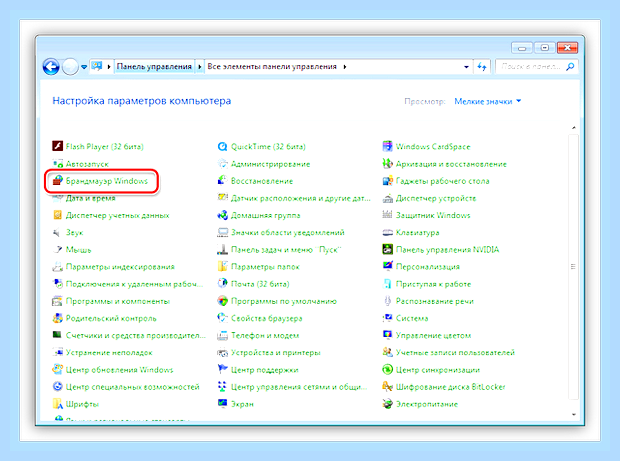620x461 pixels.
Task: Click the Windows CardSpace icon
Action: coord(388,146)
